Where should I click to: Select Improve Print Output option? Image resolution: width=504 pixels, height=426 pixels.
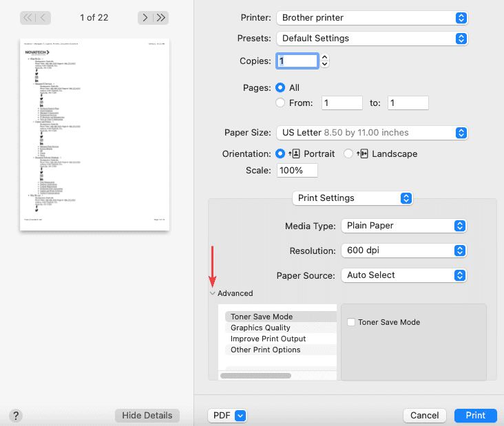(x=268, y=339)
